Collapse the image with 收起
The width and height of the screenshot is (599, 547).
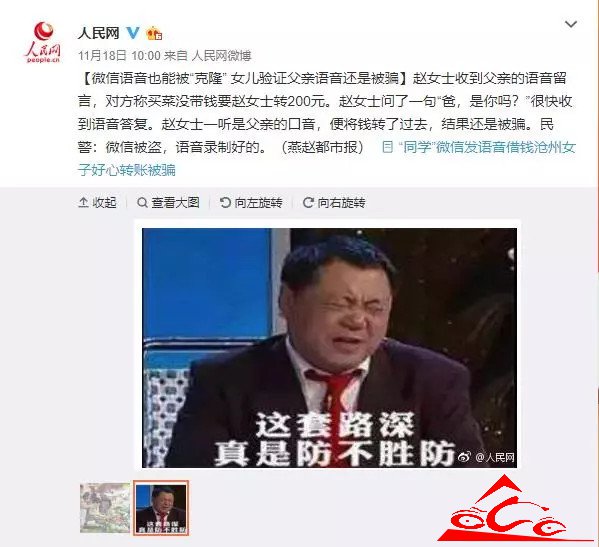(97, 202)
